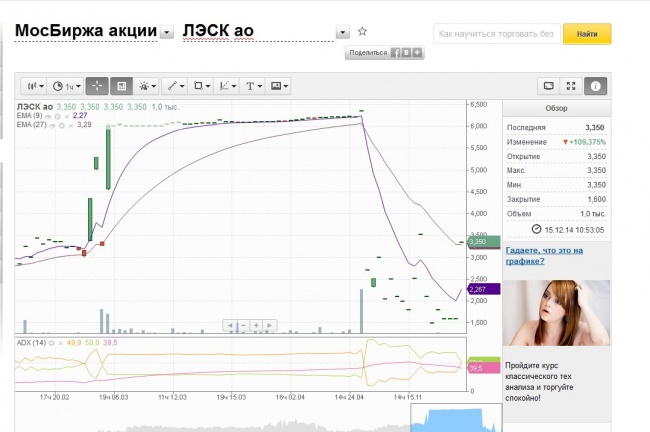Image resolution: width=650 pixels, height=432 pixels.
Task: Open EMA (27) settings gear
Action: 62,125
